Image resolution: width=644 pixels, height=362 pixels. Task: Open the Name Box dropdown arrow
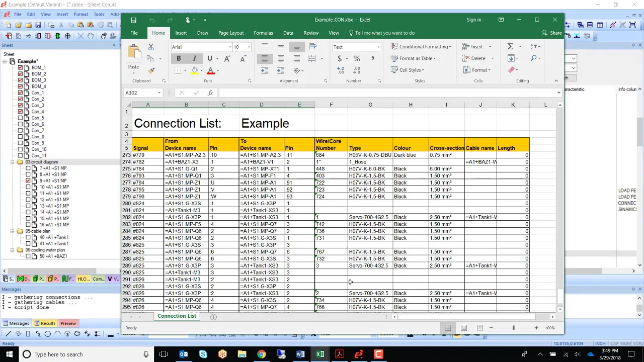point(159,93)
